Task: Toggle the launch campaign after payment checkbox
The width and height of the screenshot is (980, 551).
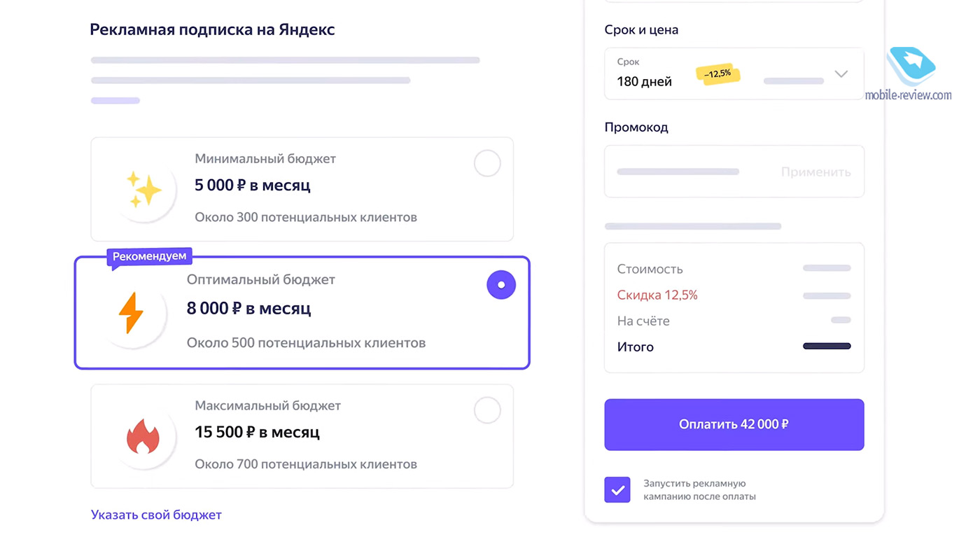Action: pyautogui.click(x=617, y=490)
